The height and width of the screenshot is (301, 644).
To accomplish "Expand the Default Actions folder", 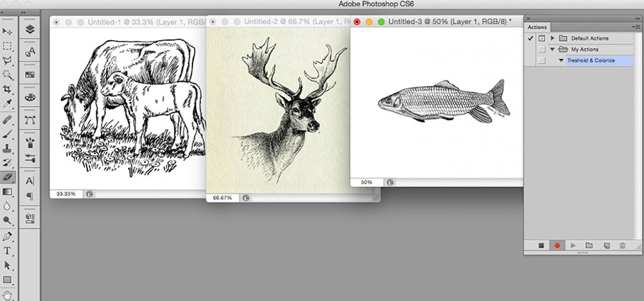I will 553,37.
